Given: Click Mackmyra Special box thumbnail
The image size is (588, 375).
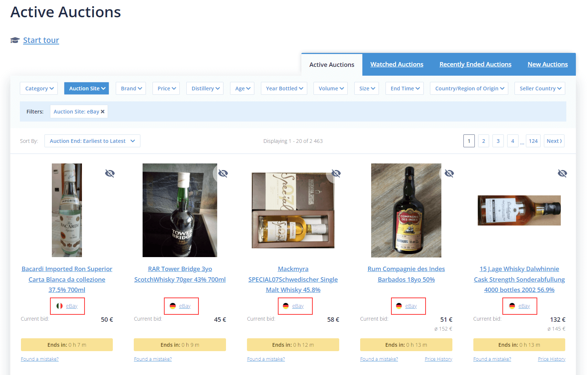Looking at the screenshot, I should coord(293,210).
